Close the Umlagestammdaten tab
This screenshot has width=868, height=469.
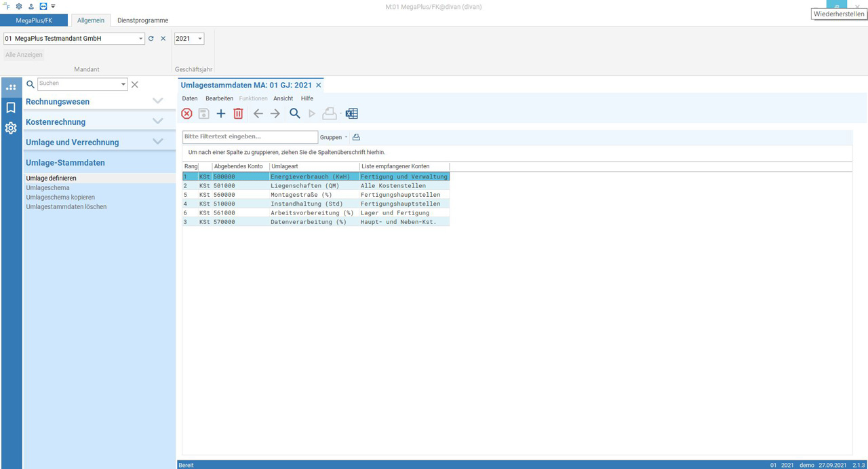pos(319,85)
